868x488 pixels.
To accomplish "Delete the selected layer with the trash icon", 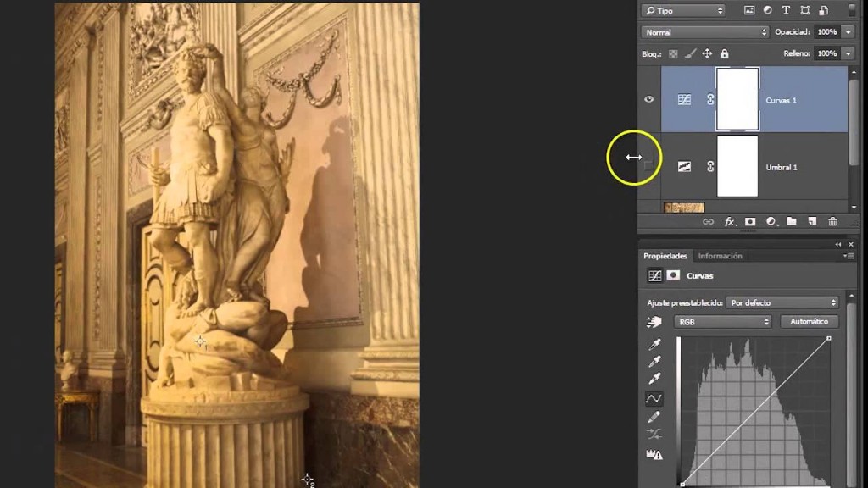I will [833, 221].
